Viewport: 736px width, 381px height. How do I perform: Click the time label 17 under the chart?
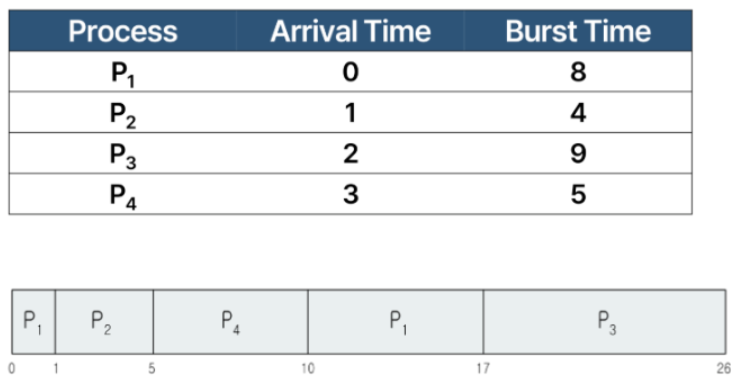point(483,368)
